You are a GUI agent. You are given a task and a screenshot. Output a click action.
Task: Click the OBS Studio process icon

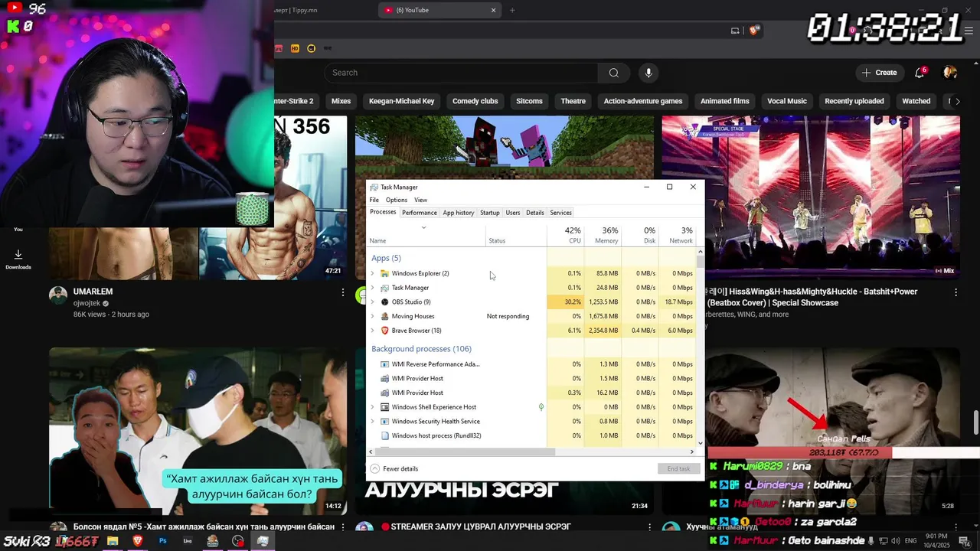point(384,302)
